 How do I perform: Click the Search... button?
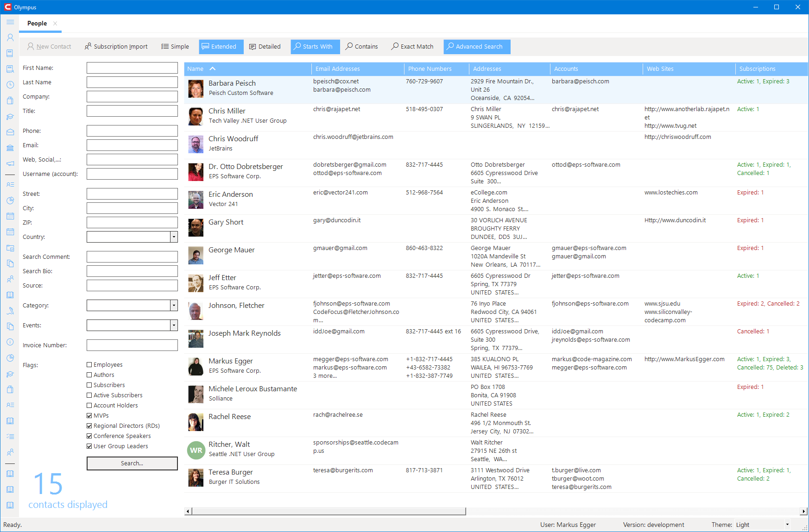pyautogui.click(x=132, y=463)
